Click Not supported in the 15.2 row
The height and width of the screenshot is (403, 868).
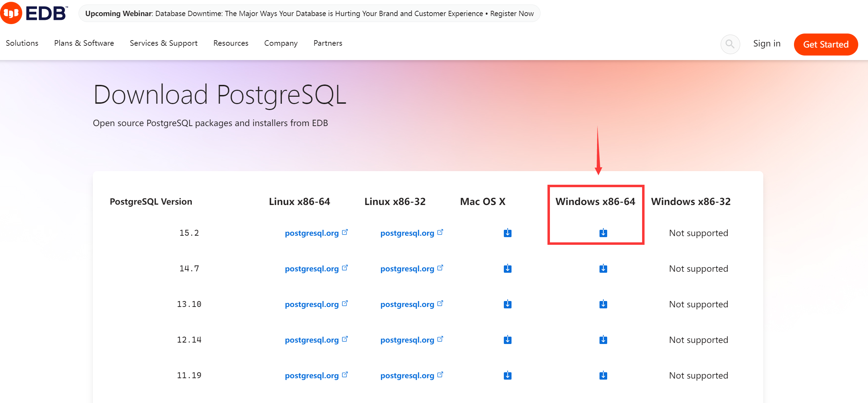point(699,233)
